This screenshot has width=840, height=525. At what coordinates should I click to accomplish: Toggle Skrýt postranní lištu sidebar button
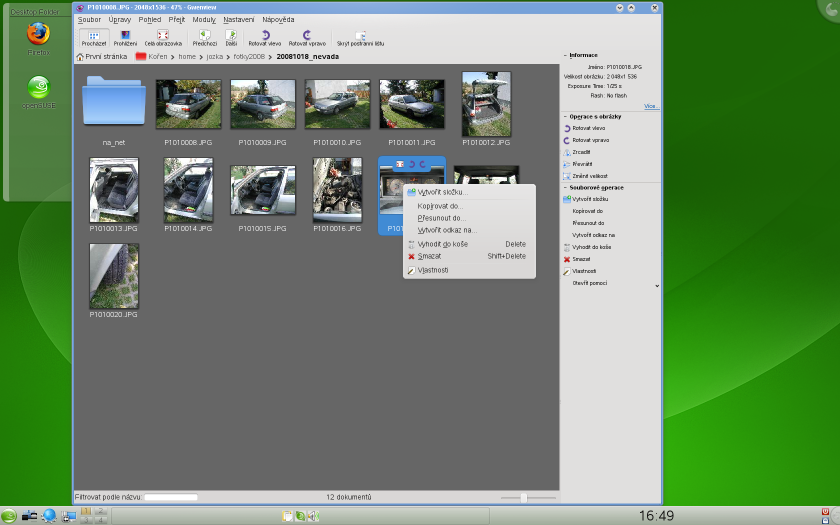[360, 38]
